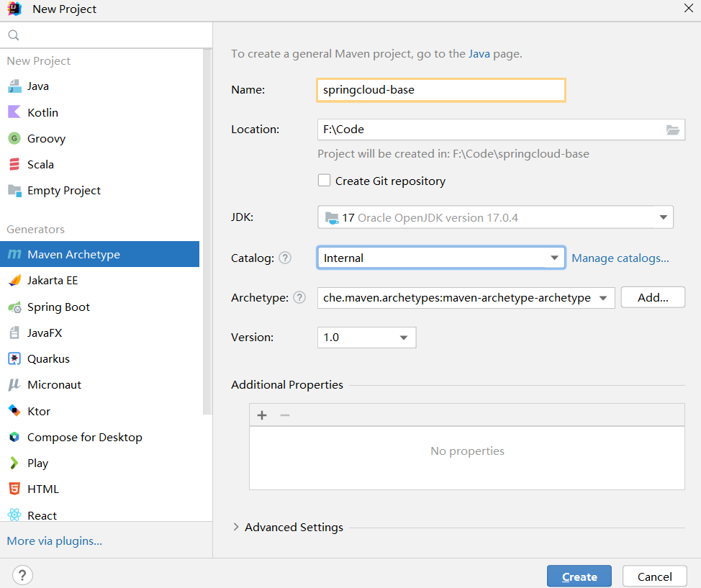Click the Add... archetype button
Viewport: 701px width, 588px height.
[x=653, y=297]
